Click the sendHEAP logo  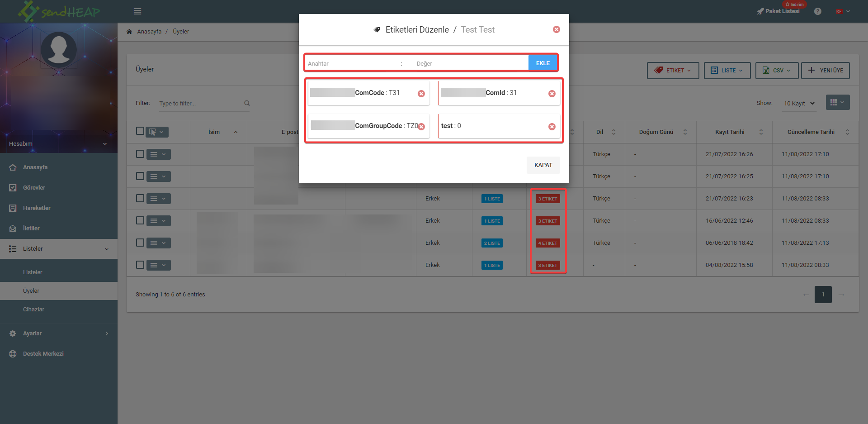click(x=59, y=11)
